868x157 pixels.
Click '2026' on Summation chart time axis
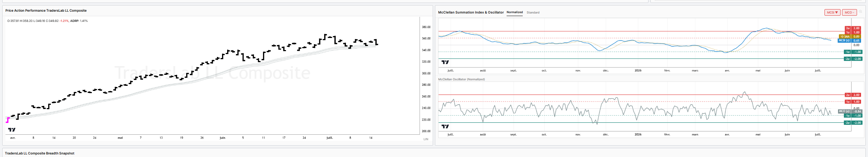click(638, 70)
